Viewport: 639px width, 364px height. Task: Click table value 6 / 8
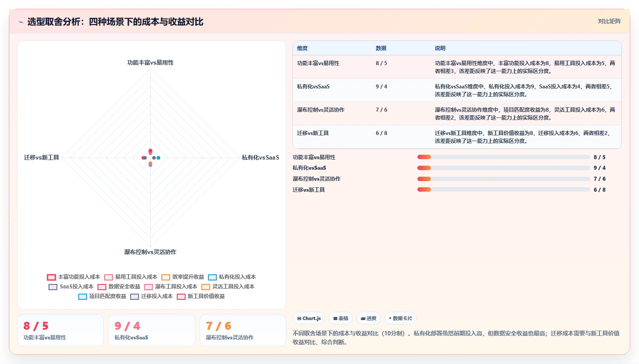point(381,133)
